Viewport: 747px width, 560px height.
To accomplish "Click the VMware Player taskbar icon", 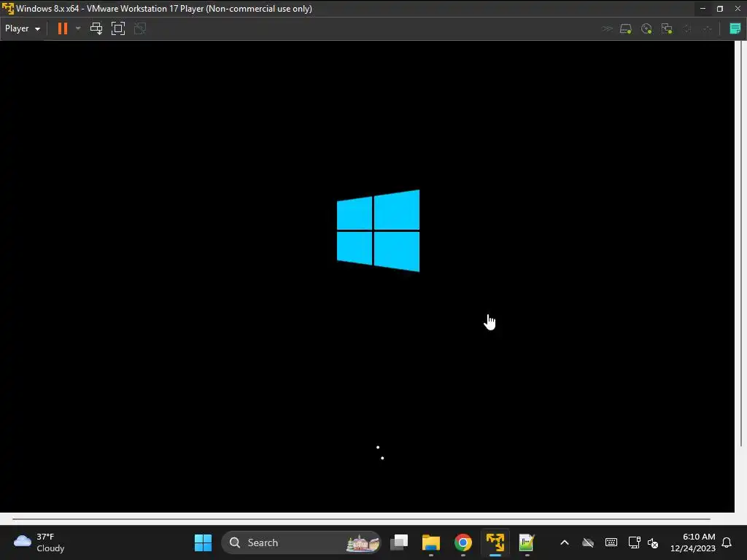I will tap(495, 542).
